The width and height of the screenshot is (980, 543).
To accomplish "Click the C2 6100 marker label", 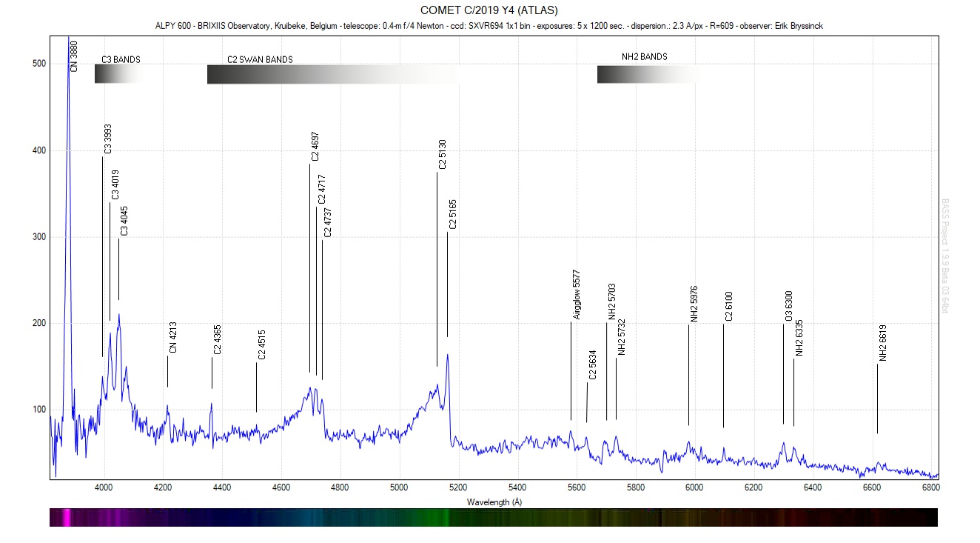I will 729,307.
